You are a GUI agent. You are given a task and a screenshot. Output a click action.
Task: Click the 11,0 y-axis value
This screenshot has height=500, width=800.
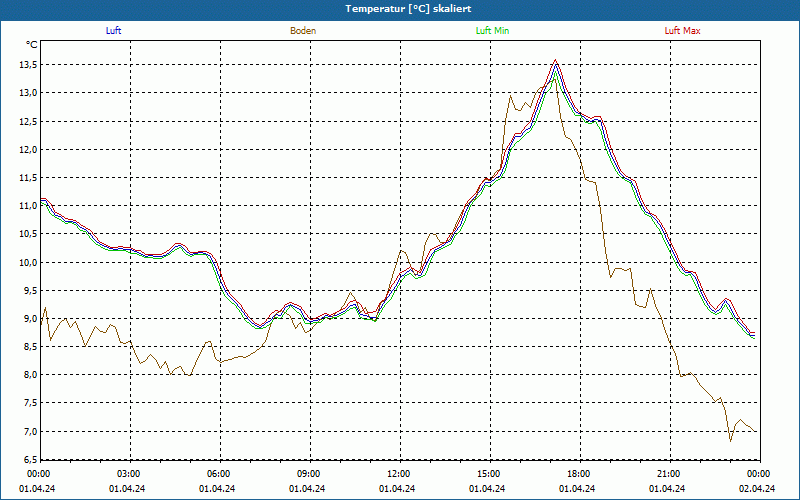[x=28, y=206]
